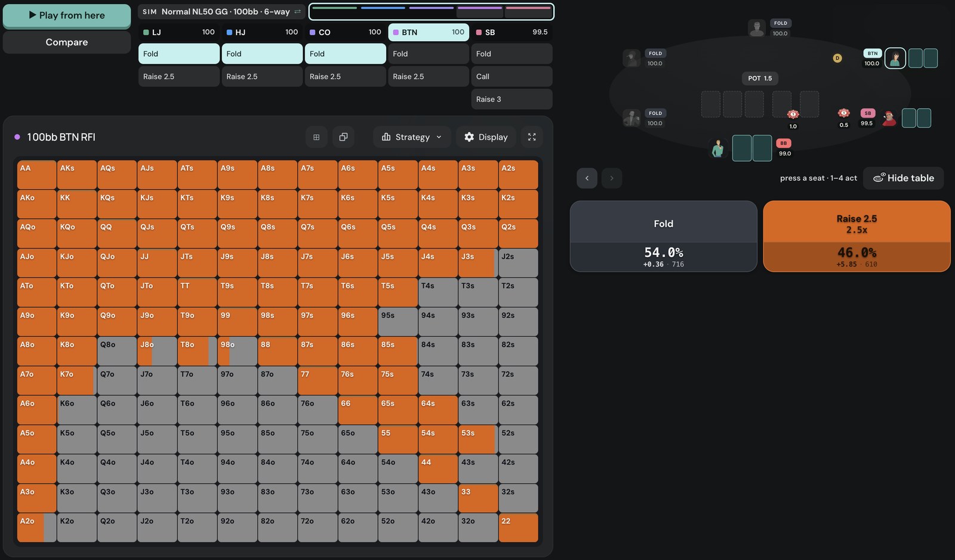The image size is (955, 560).
Task: Go to next action with right chevron
Action: pos(612,178)
